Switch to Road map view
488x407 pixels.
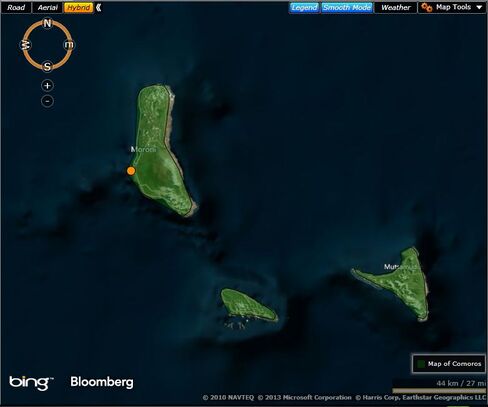click(16, 7)
